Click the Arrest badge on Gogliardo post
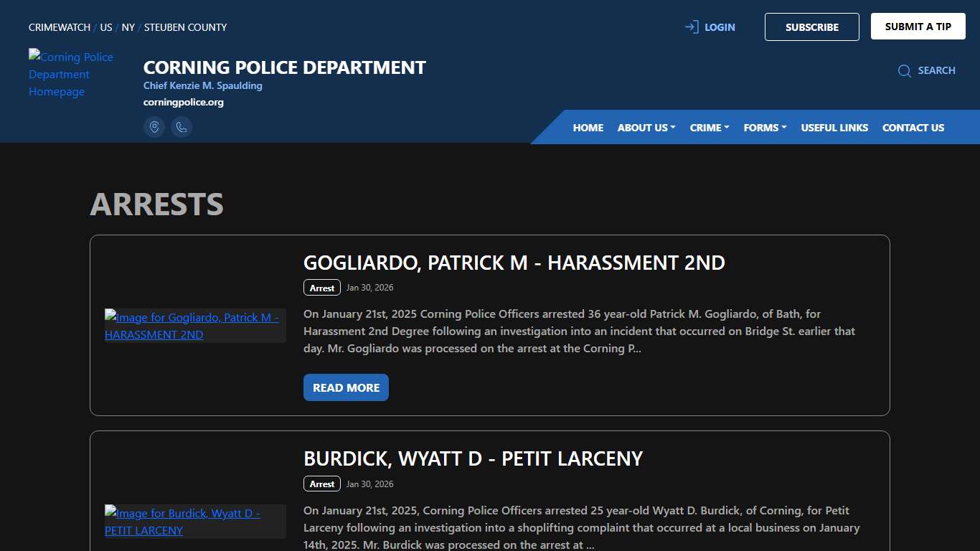The image size is (980, 551). click(321, 287)
